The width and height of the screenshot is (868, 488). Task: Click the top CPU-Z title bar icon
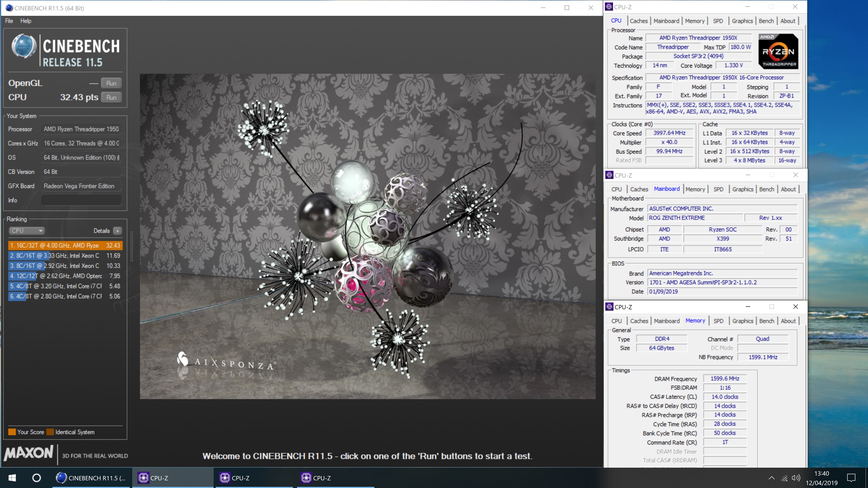tap(609, 7)
